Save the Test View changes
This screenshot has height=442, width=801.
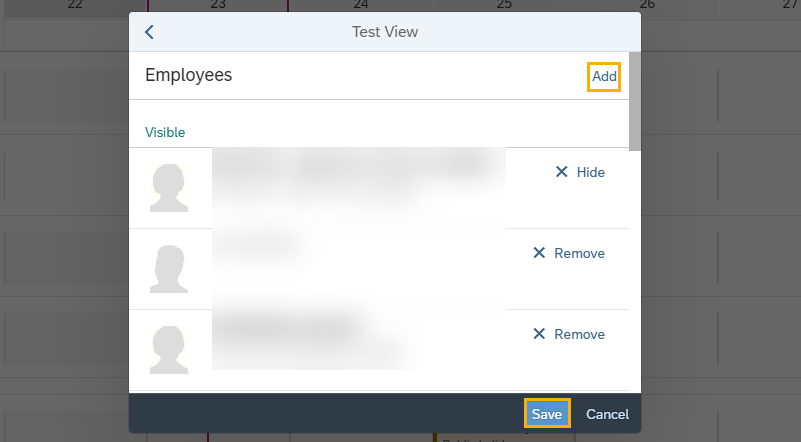pos(547,414)
